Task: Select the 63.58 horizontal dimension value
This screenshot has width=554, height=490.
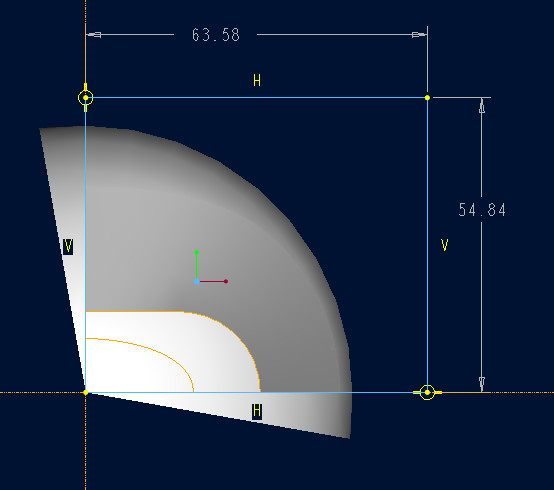Action: tap(216, 35)
